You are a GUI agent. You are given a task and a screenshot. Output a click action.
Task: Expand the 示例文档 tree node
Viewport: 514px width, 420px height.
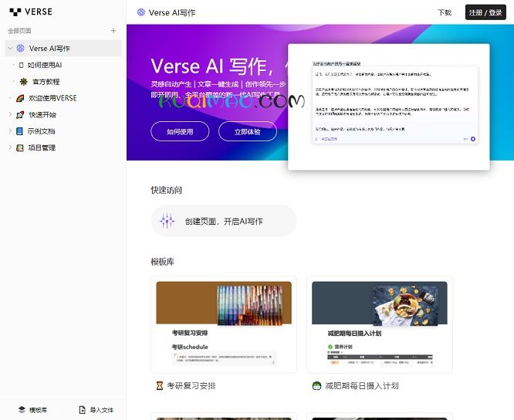[x=10, y=130]
